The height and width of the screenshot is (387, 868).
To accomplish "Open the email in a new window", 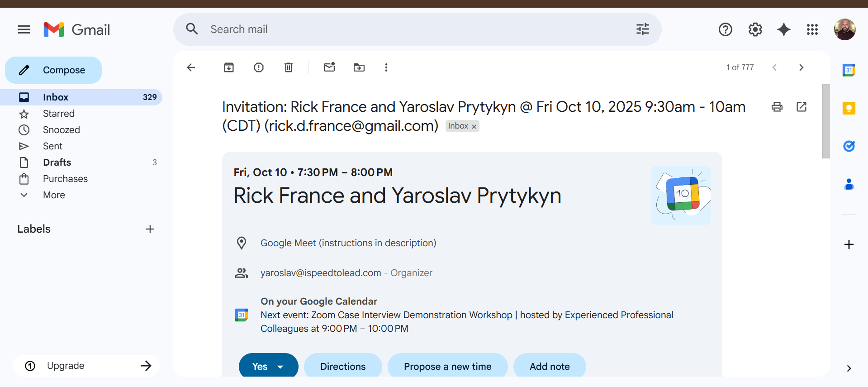I will tap(802, 107).
